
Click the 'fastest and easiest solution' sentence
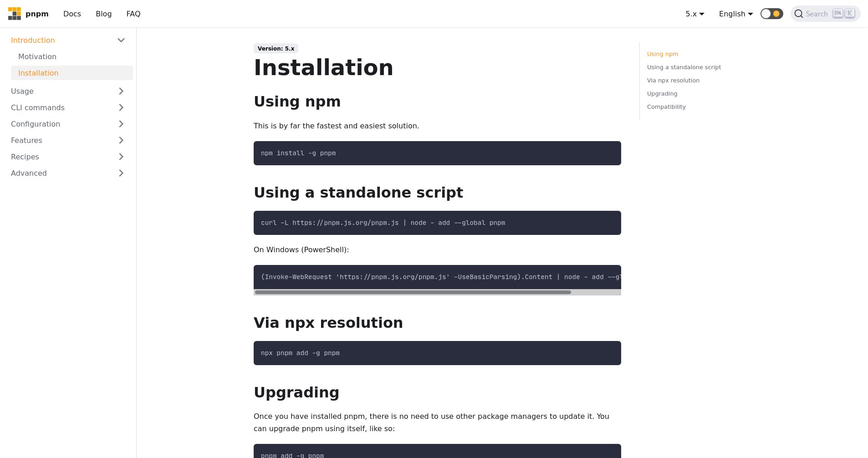tap(337, 126)
